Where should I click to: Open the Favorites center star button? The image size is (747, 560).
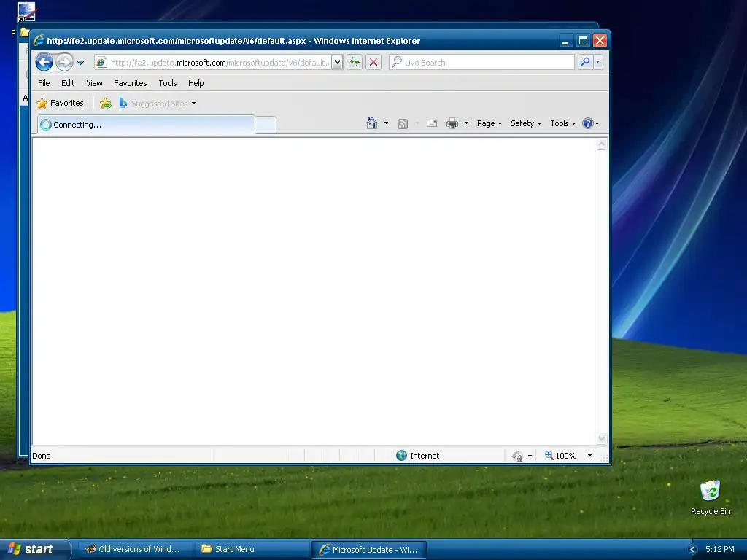[60, 103]
